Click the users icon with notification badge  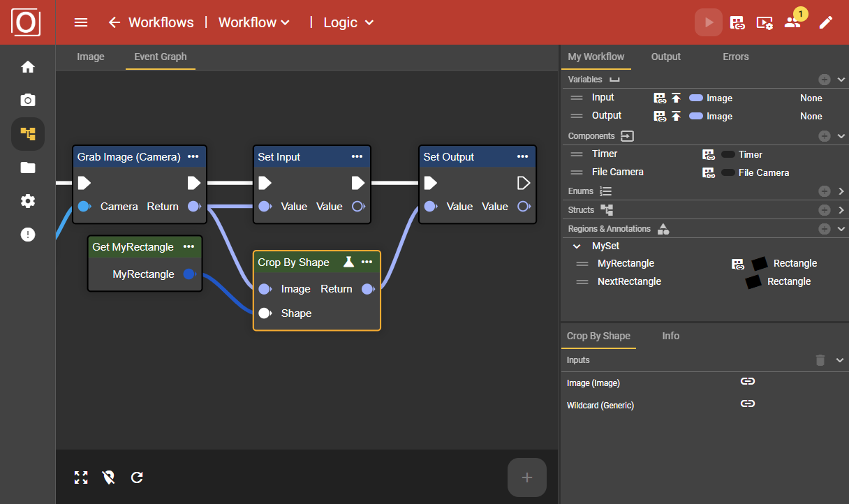(x=792, y=22)
